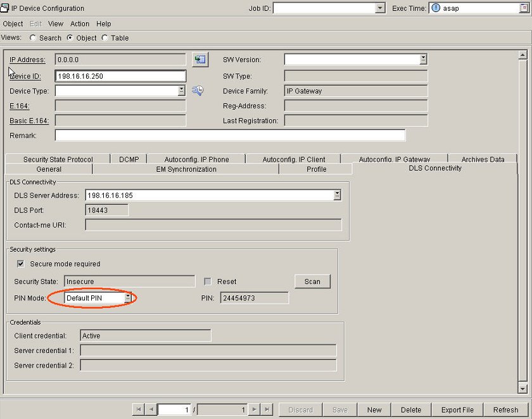Click the underlined E.164 label
The image size is (532, 419).
coord(20,106)
